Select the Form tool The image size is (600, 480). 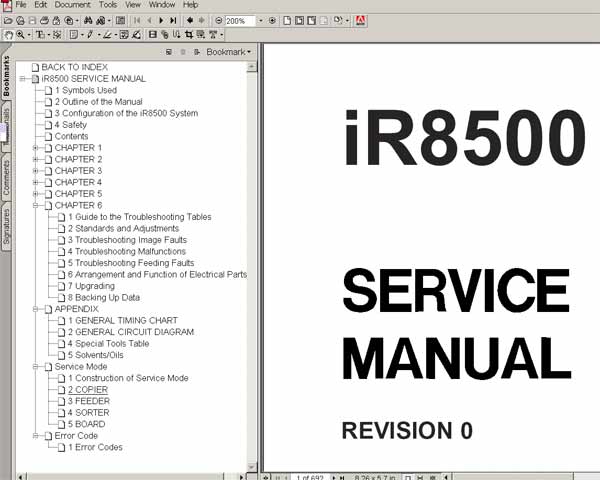(x=201, y=35)
